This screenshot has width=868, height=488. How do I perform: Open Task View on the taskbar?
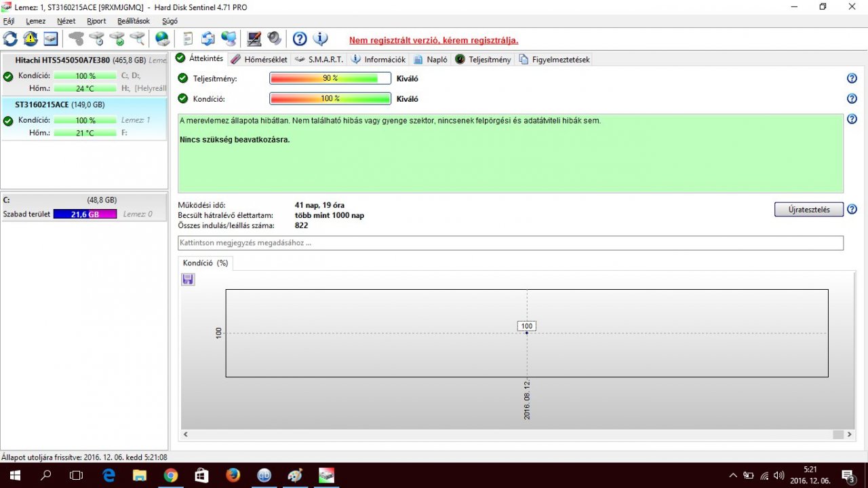[x=77, y=475]
